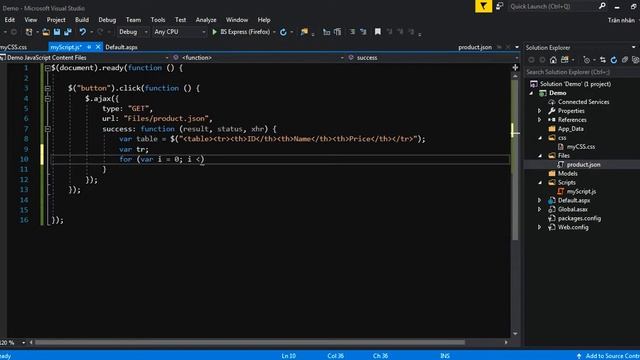The height and width of the screenshot is (360, 640).
Task: Open the document tabs overflow dropdown
Action: pos(517,47)
